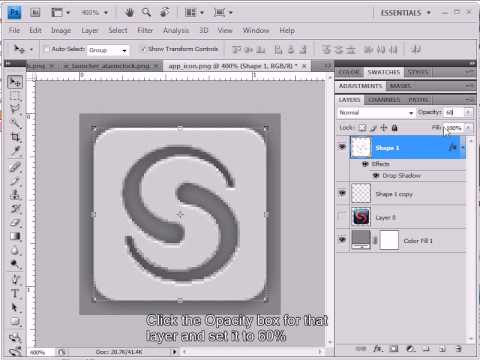
Task: Add layer mask from Layers panel bottom
Action: tap(394, 349)
